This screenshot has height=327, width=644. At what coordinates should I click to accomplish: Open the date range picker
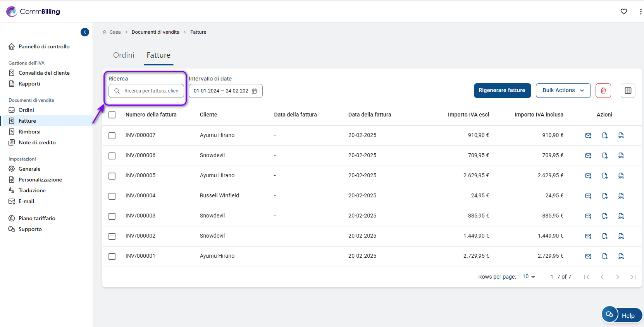[x=225, y=91]
